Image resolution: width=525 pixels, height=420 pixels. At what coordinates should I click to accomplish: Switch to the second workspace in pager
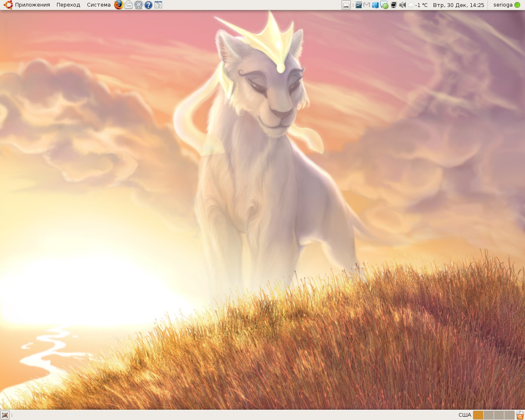488,415
